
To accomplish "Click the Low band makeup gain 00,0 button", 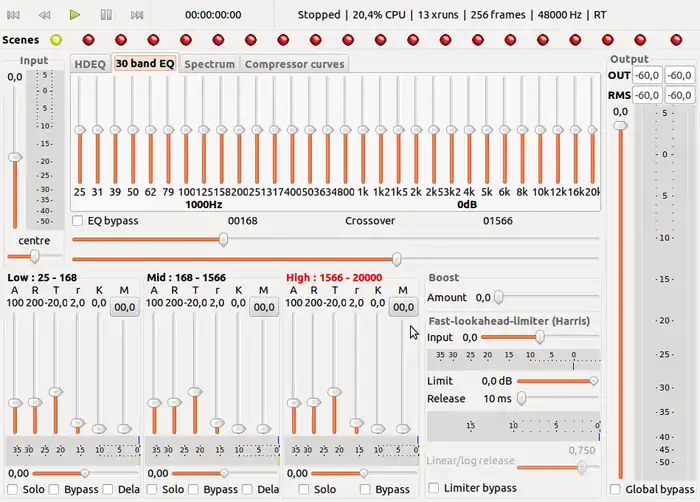I will [x=125, y=308].
